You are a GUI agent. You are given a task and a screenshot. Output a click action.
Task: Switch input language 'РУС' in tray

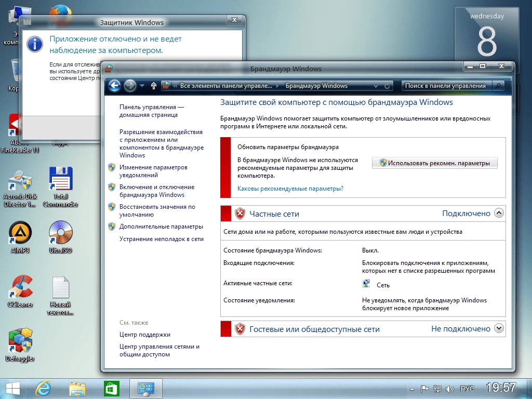[467, 389]
